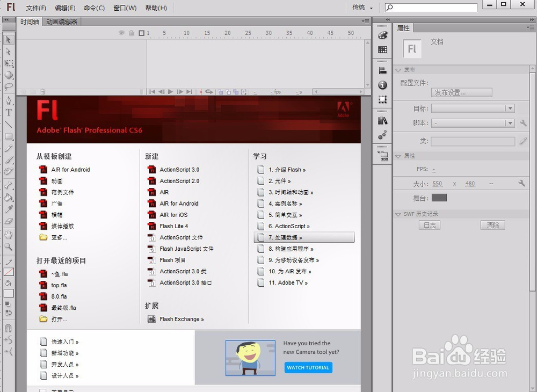Switch to the 动画编辑器 tab
Screen dimensions: 537x392
[62, 22]
